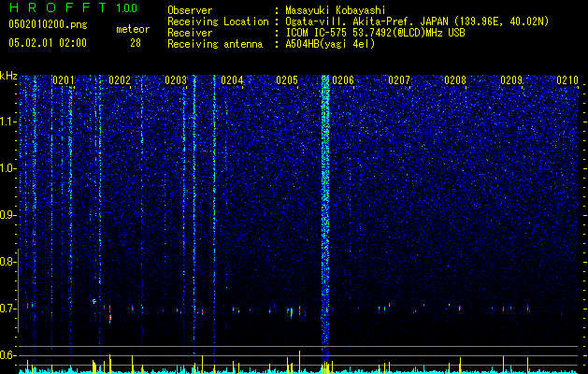The width and height of the screenshot is (588, 374).
Task: Click the 0209 time marker
Action: 511,80
